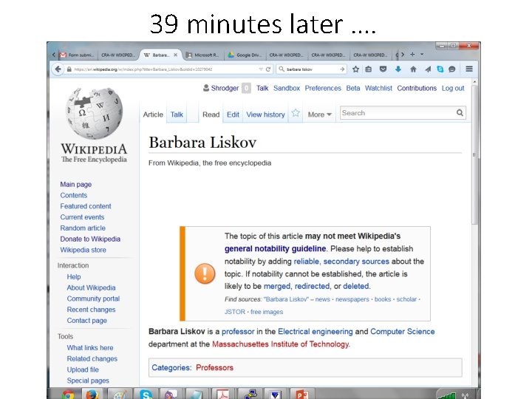
Task: Open a new tab with the plus
Action: tap(412, 54)
